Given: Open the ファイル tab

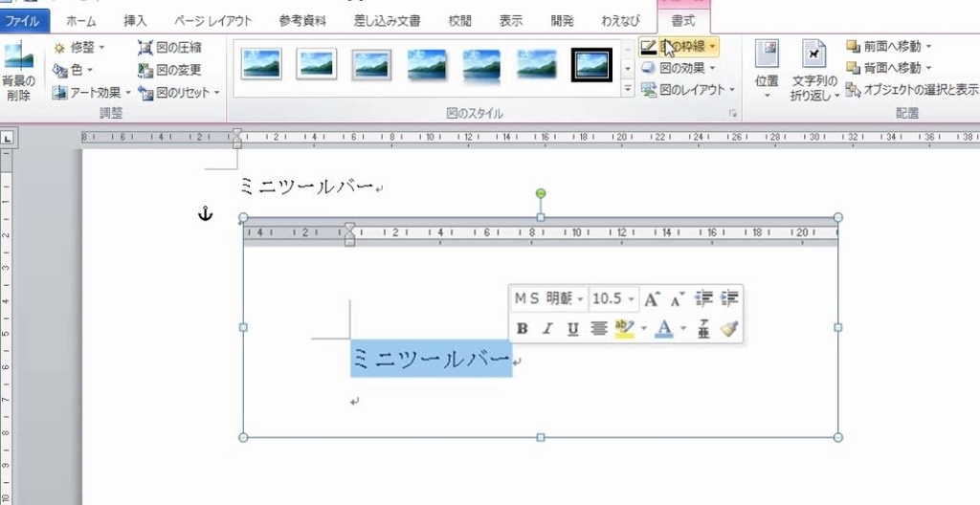Looking at the screenshot, I should [24, 21].
